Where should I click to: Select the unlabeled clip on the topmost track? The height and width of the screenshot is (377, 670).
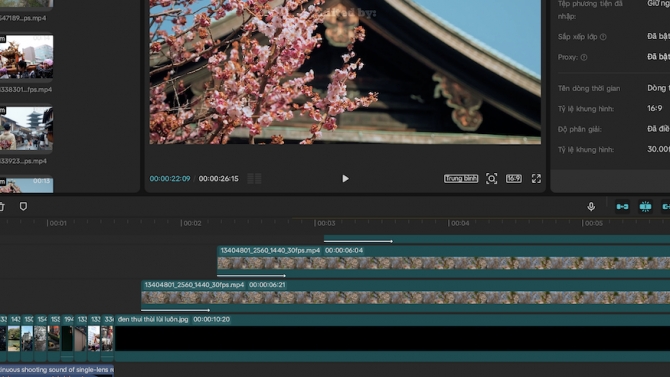[x=497, y=239]
